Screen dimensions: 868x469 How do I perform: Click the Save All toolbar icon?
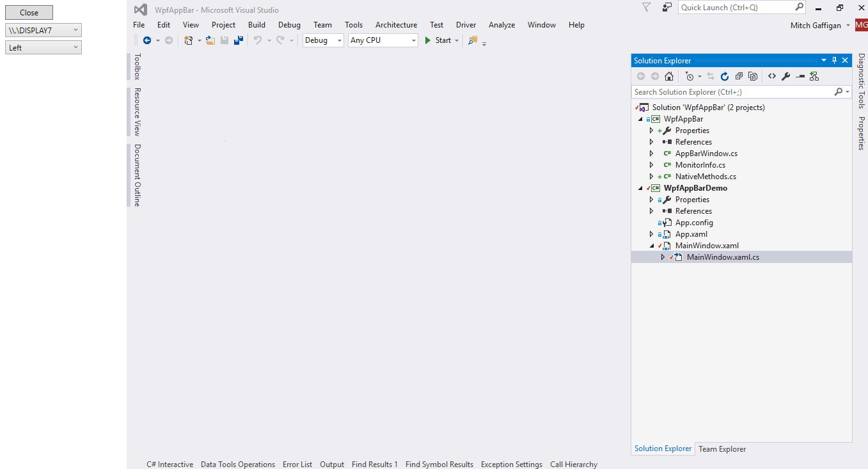237,40
